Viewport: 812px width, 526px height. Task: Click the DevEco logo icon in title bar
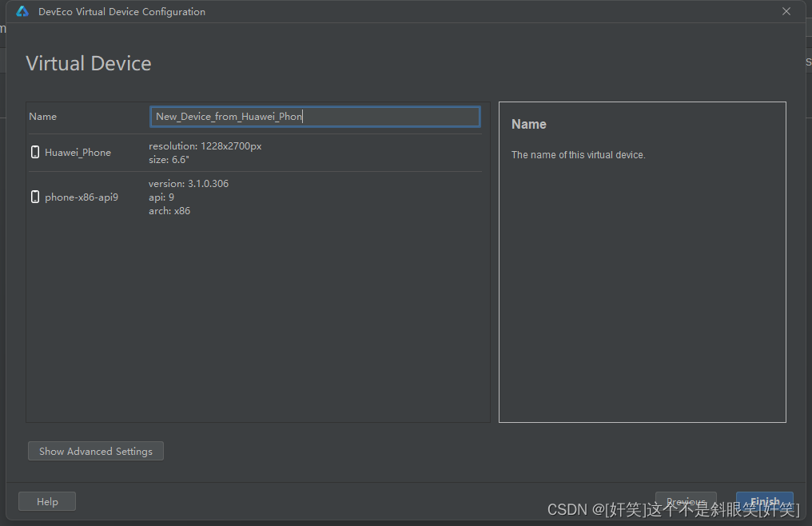[22, 11]
